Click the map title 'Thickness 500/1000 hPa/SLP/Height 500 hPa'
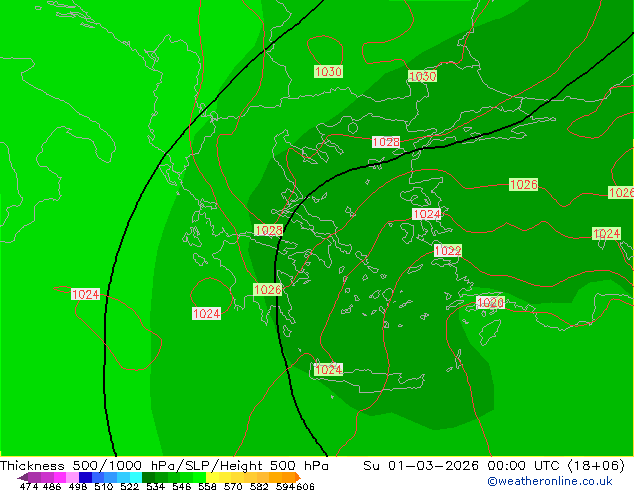This screenshot has width=634, height=490. (x=164, y=466)
